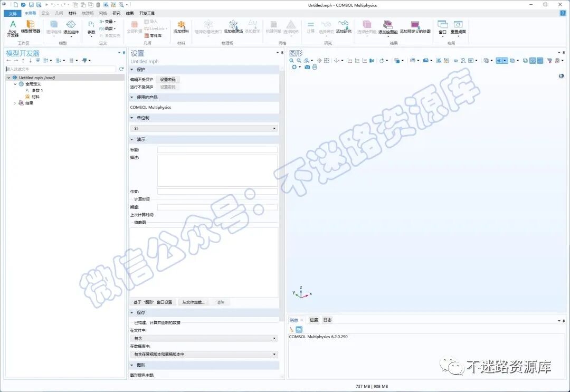Click the 标题 input field
570x392 pixels.
tap(217, 150)
